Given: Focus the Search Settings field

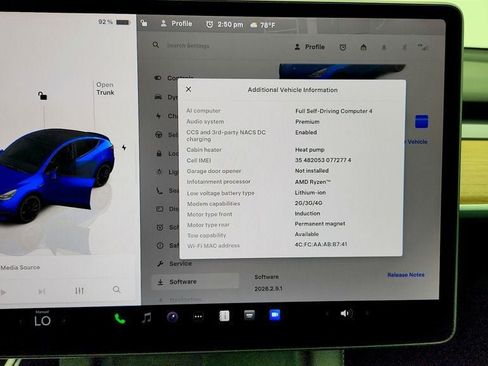Looking at the screenshot, I should tap(188, 45).
